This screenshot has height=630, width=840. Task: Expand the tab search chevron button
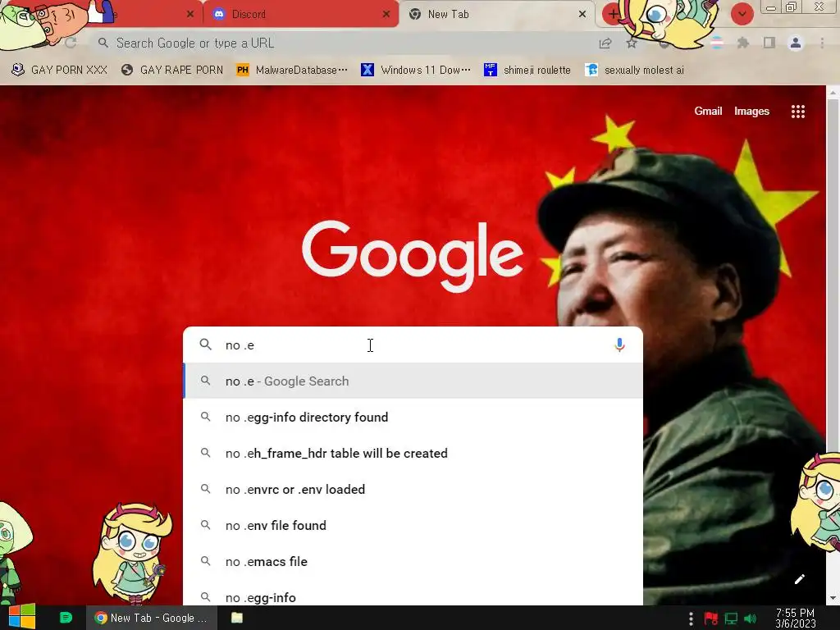click(742, 14)
